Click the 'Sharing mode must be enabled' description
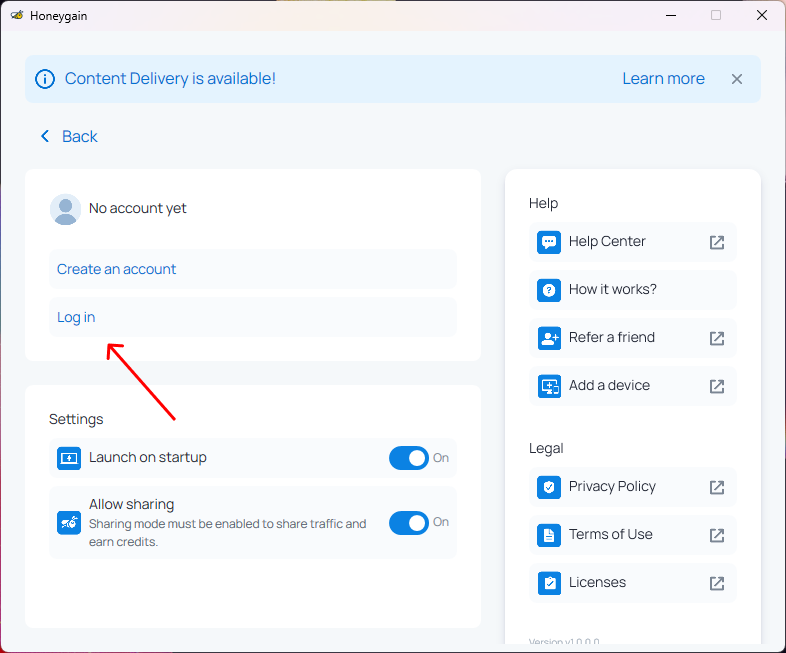The image size is (786, 653). (x=228, y=533)
